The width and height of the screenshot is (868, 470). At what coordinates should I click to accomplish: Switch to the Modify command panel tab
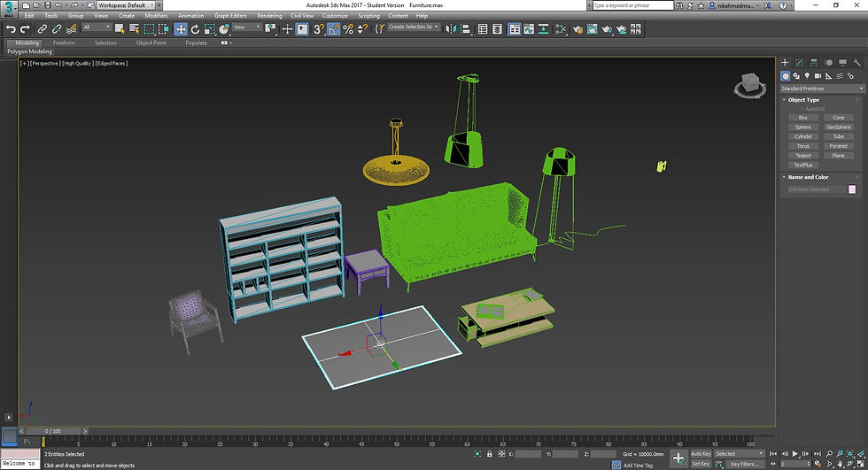click(799, 63)
